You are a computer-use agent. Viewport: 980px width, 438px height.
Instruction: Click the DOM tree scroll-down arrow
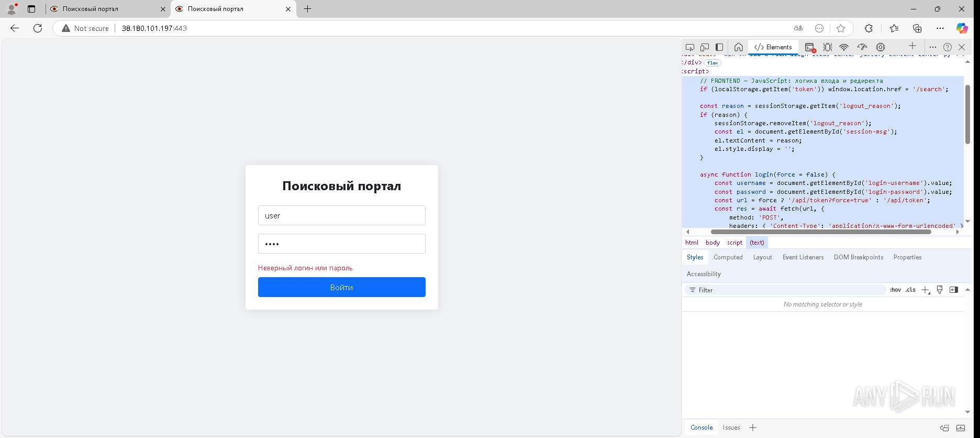(x=967, y=222)
